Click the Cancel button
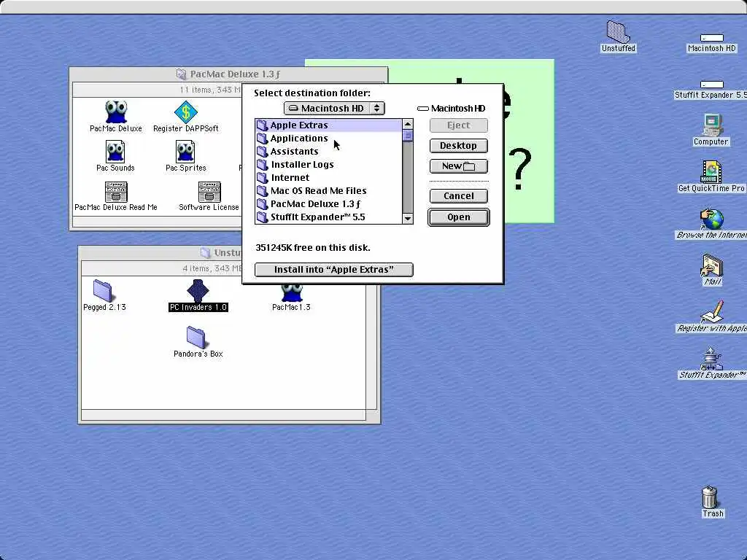Viewport: 747px width, 560px height. click(458, 195)
